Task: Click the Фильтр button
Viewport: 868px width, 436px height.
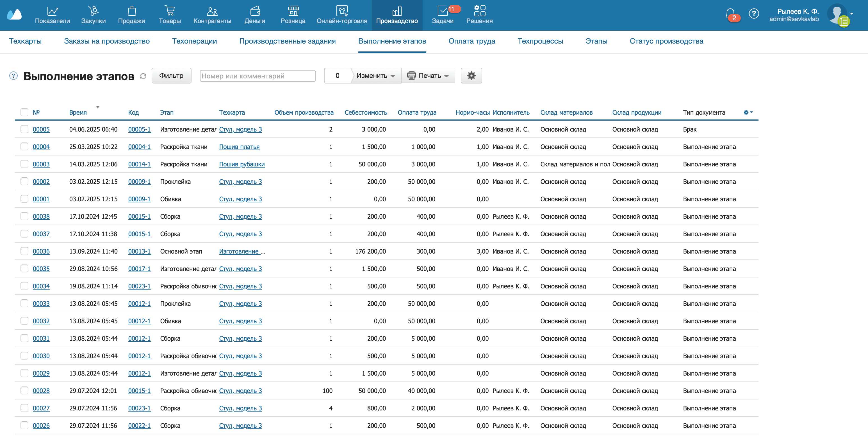Action: (171, 76)
